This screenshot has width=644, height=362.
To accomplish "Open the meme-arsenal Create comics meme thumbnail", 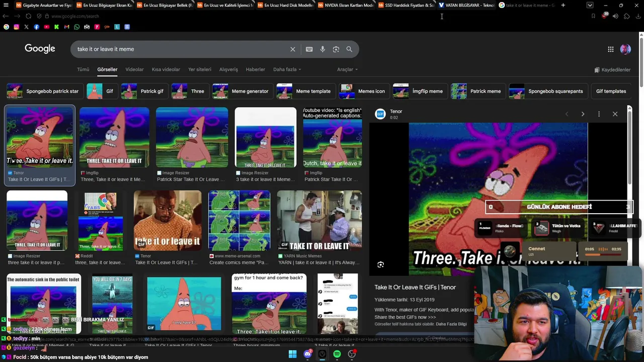I will [239, 220].
